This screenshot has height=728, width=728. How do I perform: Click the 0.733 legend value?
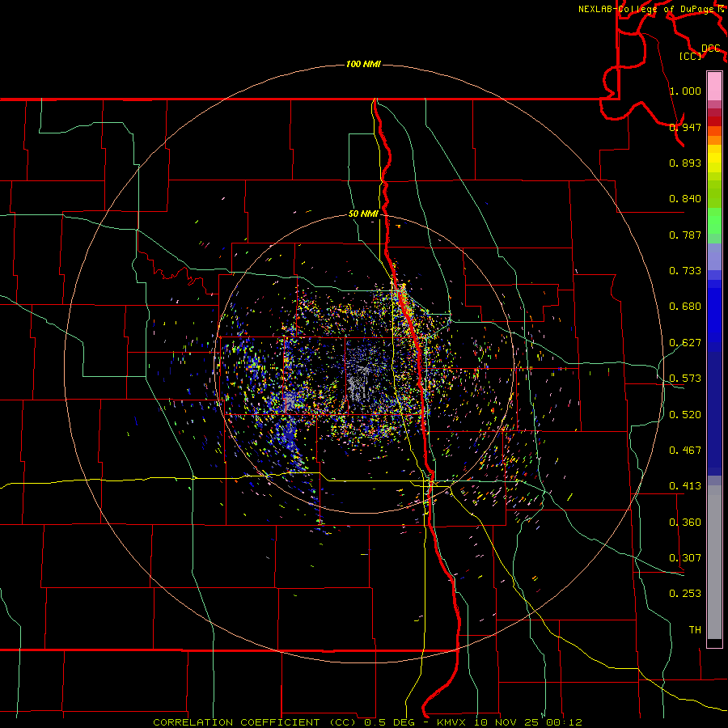(685, 271)
